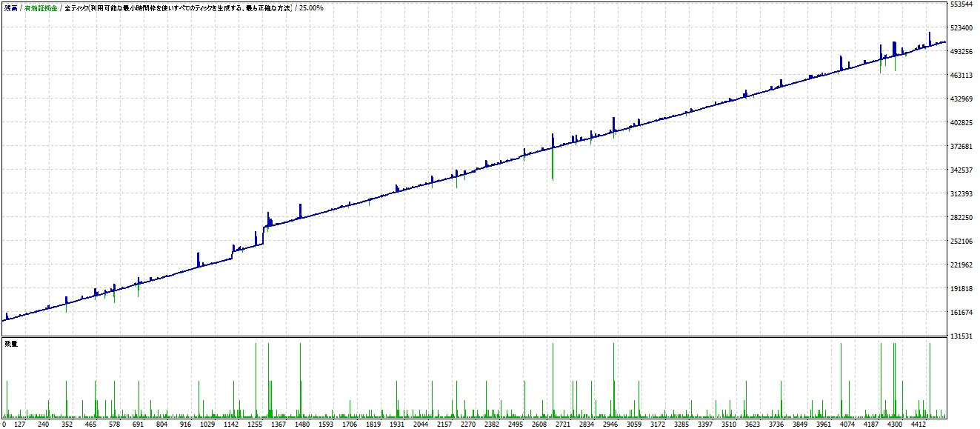Viewport: 980px width, 429px height.
Task: Click the 463113 y-axis value
Action: pyautogui.click(x=961, y=76)
